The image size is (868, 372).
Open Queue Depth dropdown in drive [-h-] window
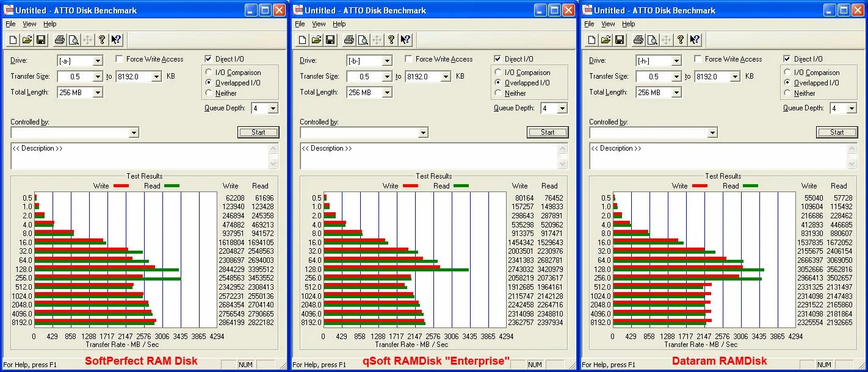[852, 109]
